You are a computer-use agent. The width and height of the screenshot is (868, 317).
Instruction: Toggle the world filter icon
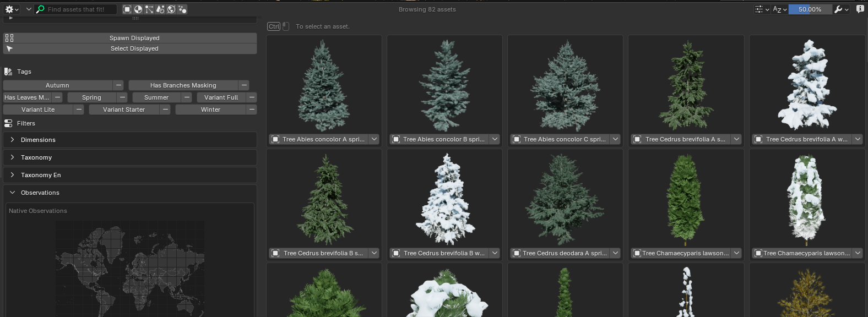pyautogui.click(x=171, y=9)
